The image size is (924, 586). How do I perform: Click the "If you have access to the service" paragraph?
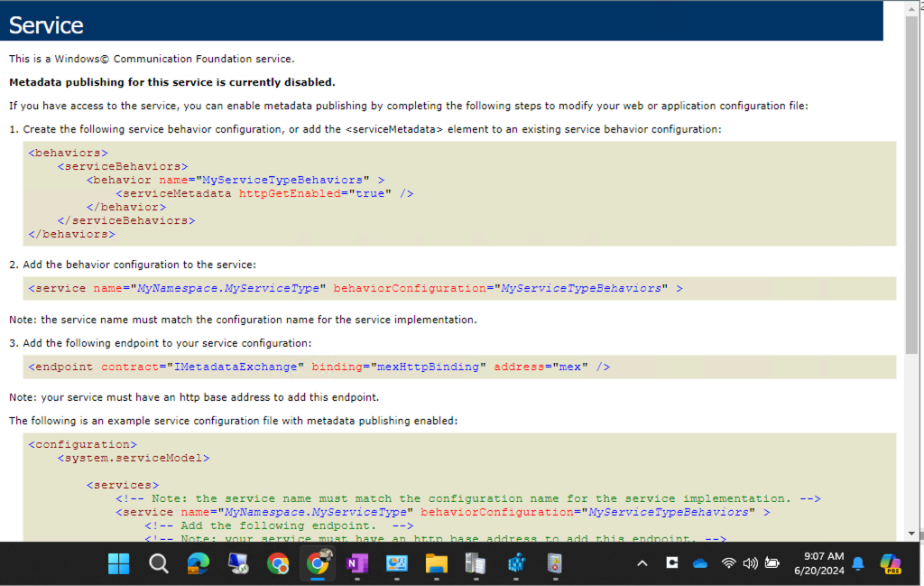(409, 107)
